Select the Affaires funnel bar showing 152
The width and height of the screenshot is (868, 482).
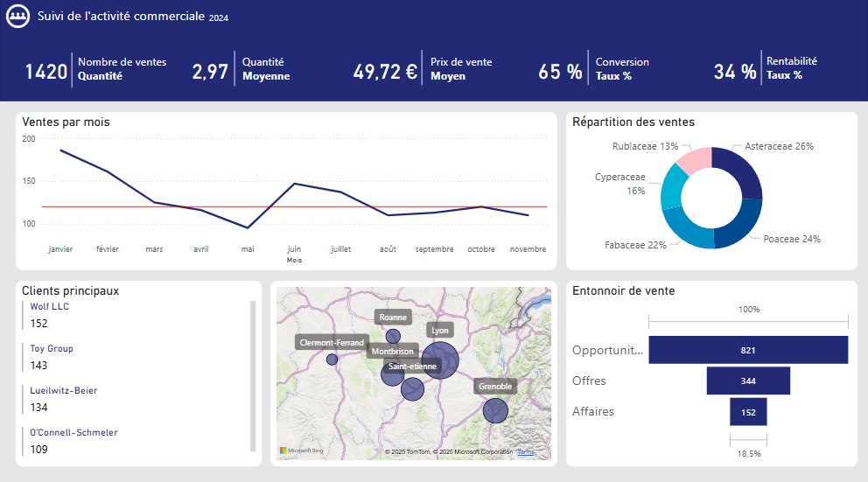(747, 411)
